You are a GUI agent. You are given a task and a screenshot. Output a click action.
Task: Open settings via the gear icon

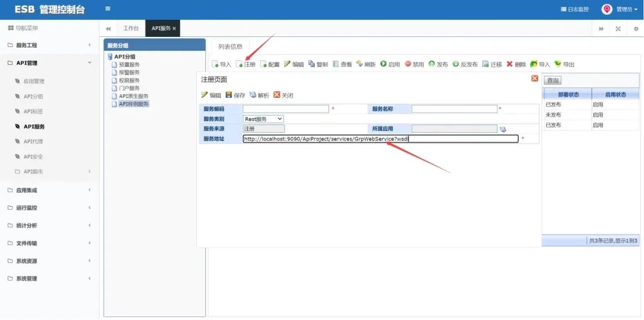[636, 29]
